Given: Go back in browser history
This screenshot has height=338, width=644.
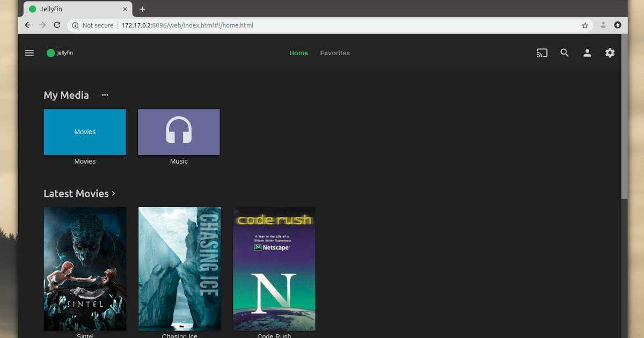Looking at the screenshot, I should 28,25.
